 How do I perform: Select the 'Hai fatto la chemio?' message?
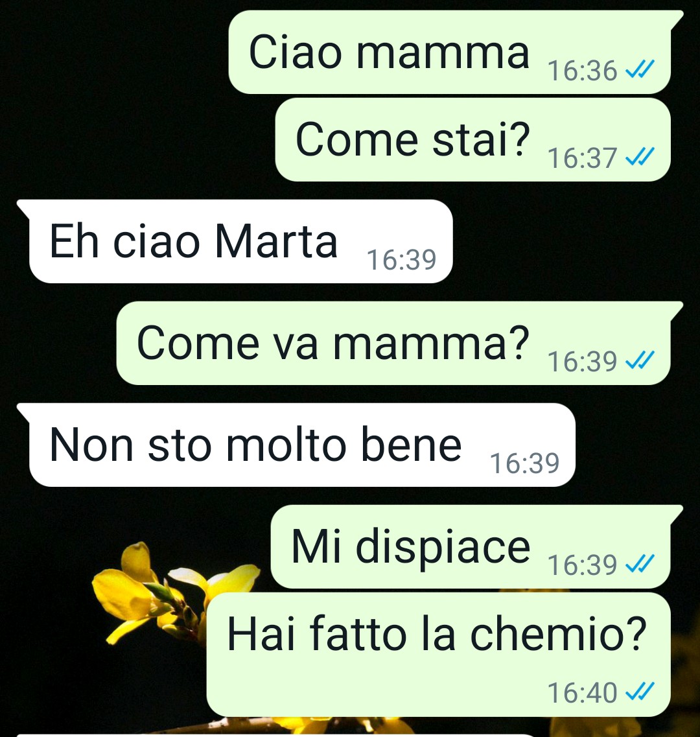pyautogui.click(x=439, y=655)
